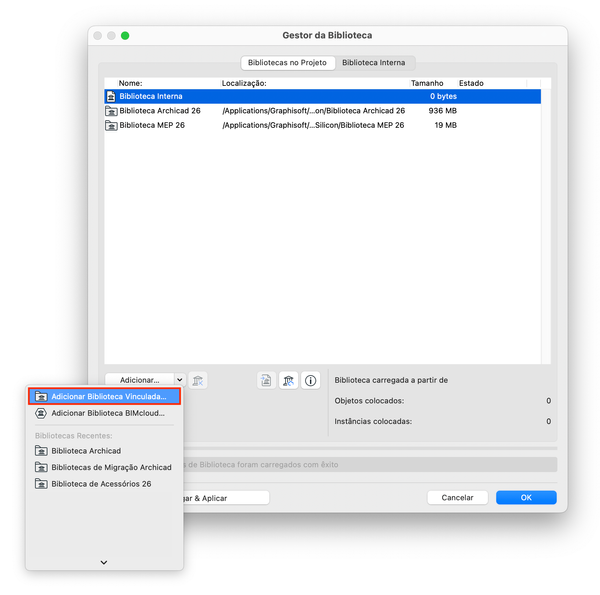Select recent Biblioteca Archicad entry
Screen dimensions: 600x595
tap(104, 451)
